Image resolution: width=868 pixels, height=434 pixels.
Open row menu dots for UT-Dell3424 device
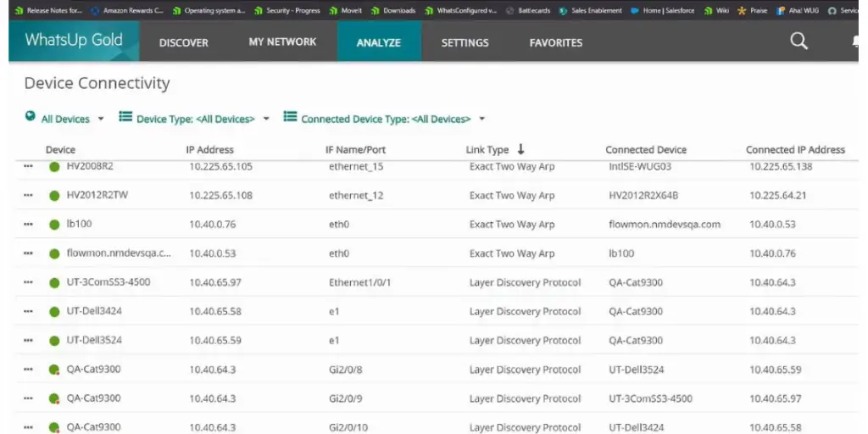coord(28,311)
